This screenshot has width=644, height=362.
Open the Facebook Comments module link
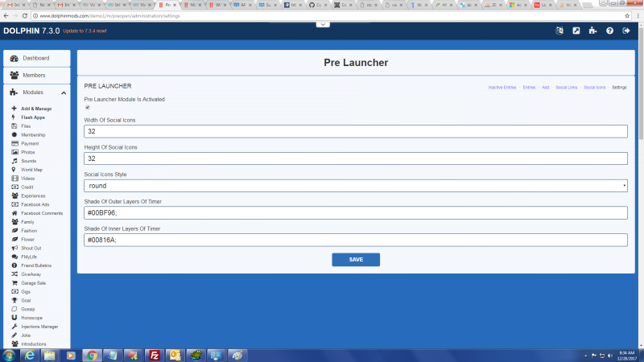tap(42, 213)
